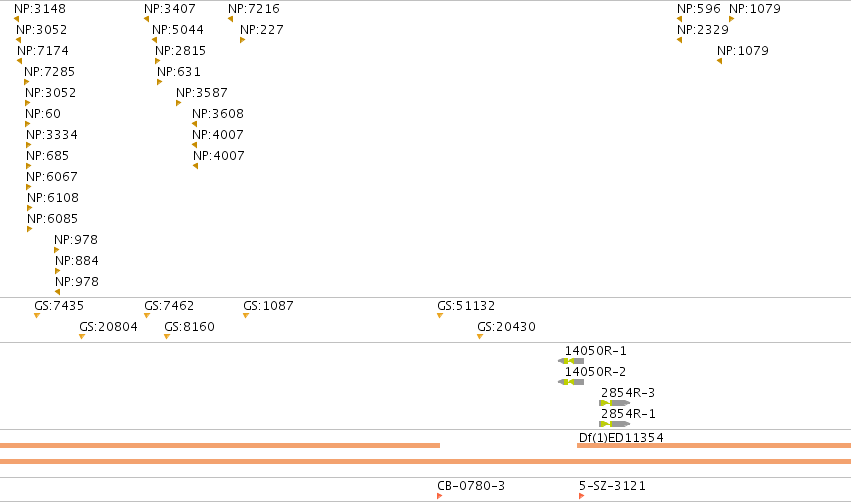
Task: Click the arrow glyph under NP:7285
Action: point(27,82)
